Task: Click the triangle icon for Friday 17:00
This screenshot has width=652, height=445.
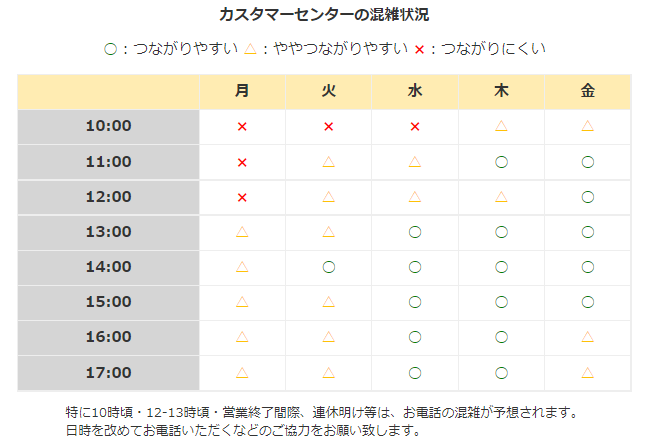Action: tap(588, 372)
